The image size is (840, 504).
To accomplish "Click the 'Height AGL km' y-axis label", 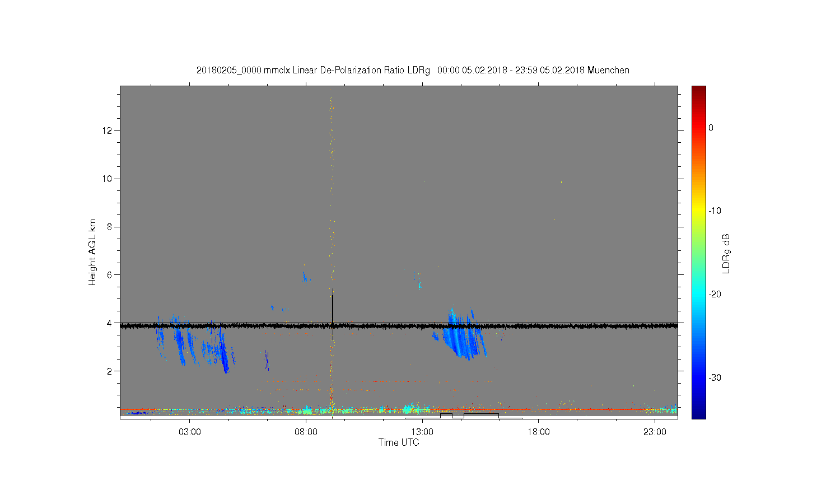I will (x=92, y=252).
